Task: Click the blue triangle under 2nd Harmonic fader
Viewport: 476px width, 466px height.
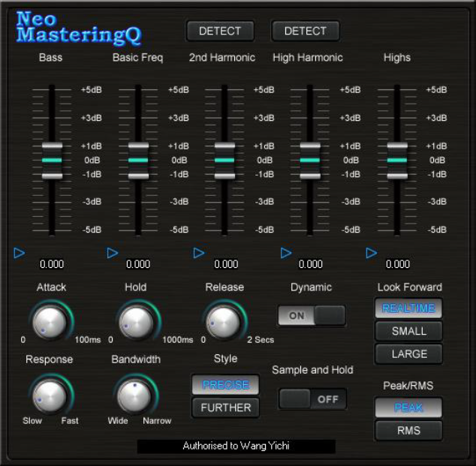Action: pos(199,253)
